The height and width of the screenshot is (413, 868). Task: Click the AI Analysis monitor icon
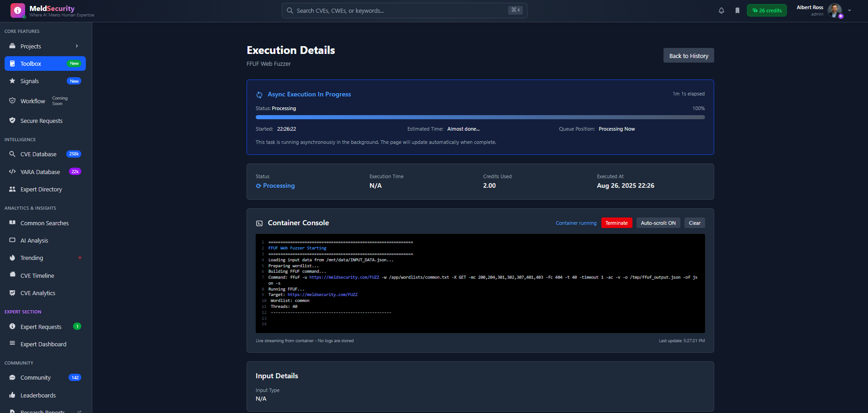coord(12,240)
